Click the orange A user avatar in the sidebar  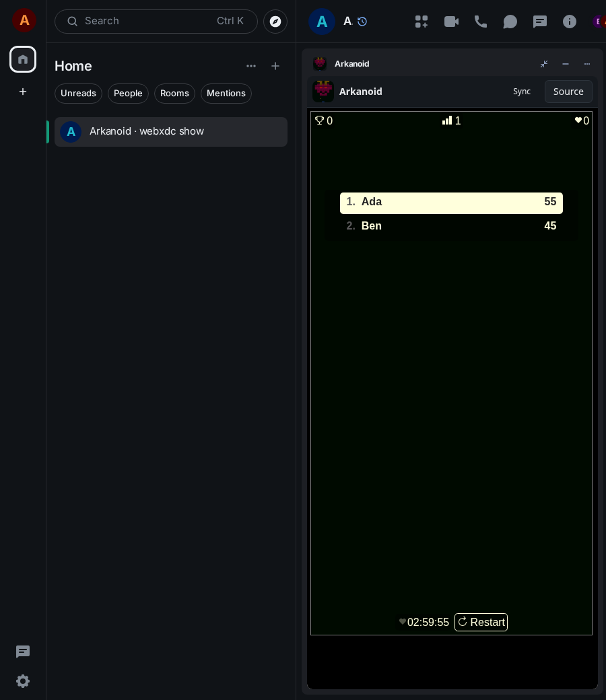pyautogui.click(x=24, y=20)
